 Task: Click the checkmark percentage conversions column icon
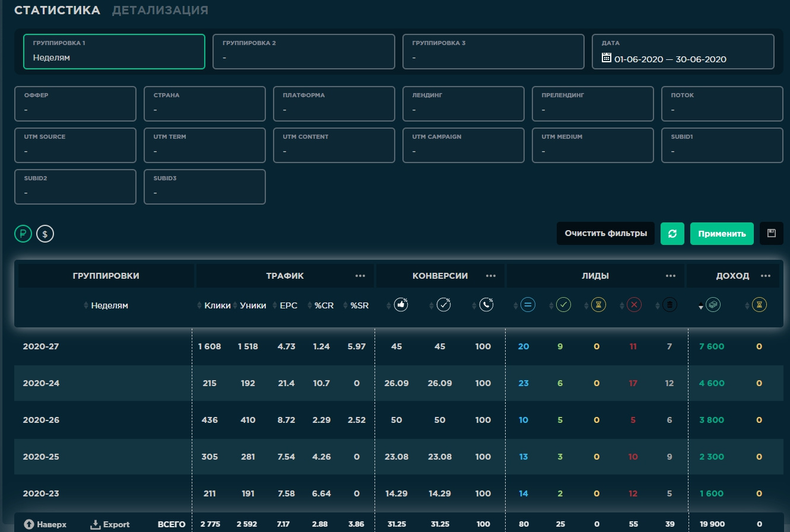click(x=443, y=305)
